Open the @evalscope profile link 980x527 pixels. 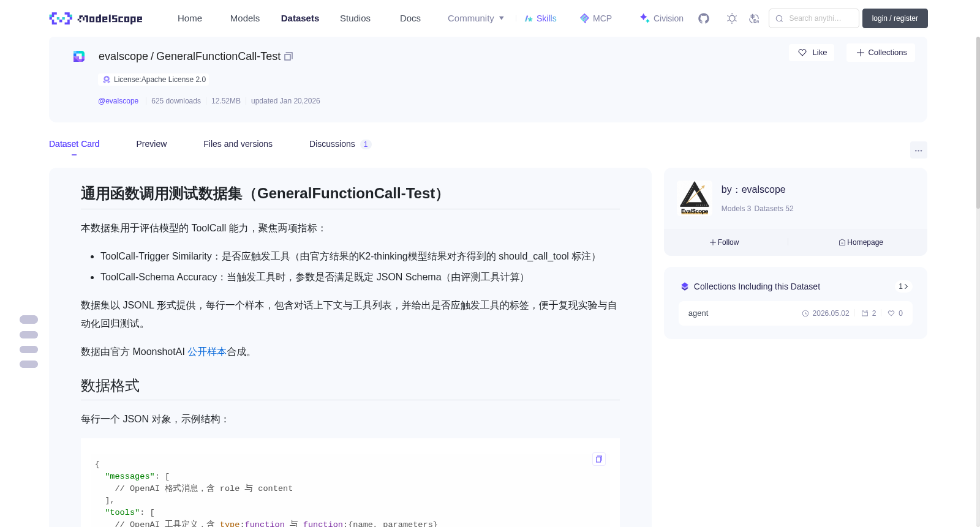[118, 101]
